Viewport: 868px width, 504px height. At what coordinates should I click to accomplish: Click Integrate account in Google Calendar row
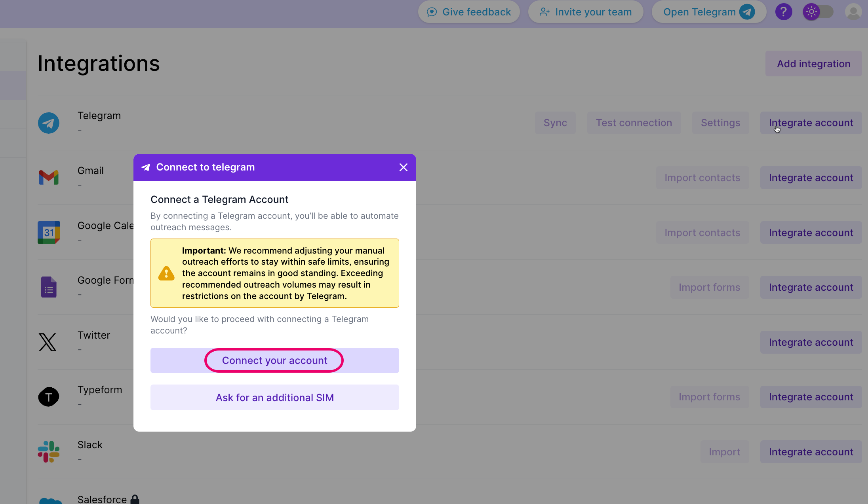811,233
